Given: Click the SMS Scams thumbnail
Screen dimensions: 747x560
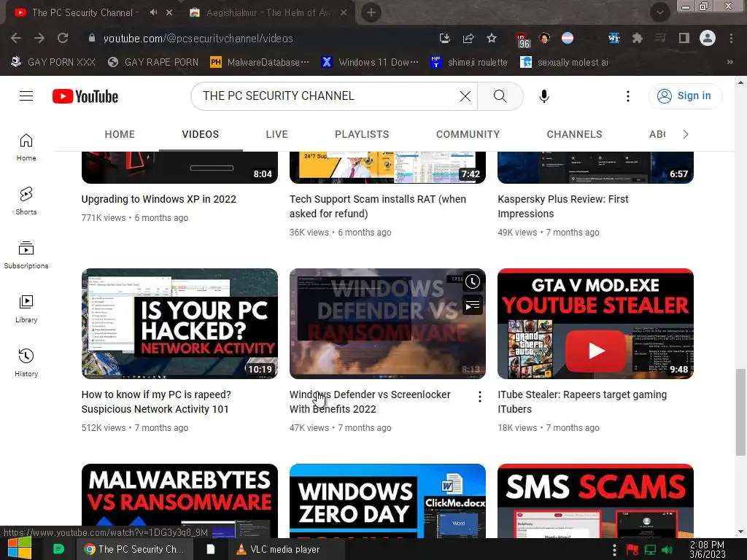Looking at the screenshot, I should (595, 501).
